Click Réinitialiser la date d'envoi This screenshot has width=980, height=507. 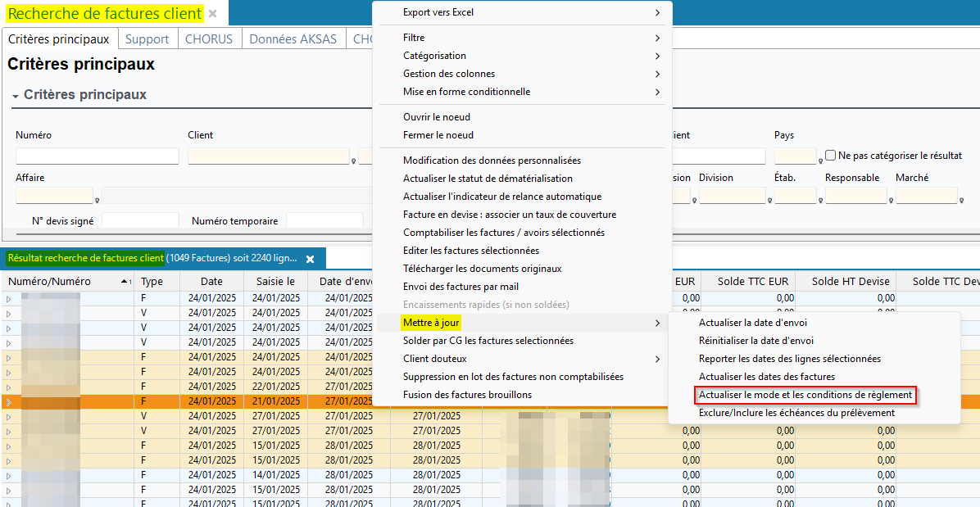coord(755,341)
